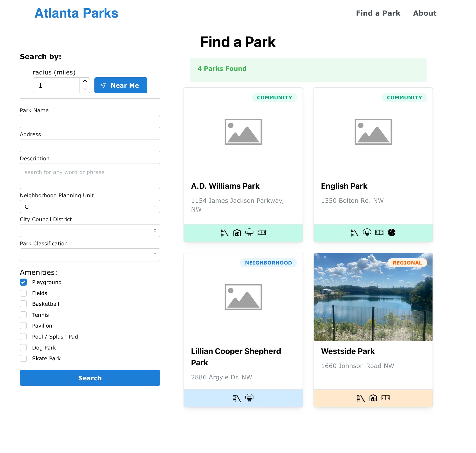Uncheck the Playground amenity checkbox
This screenshot has height=453, width=476.
(23, 282)
